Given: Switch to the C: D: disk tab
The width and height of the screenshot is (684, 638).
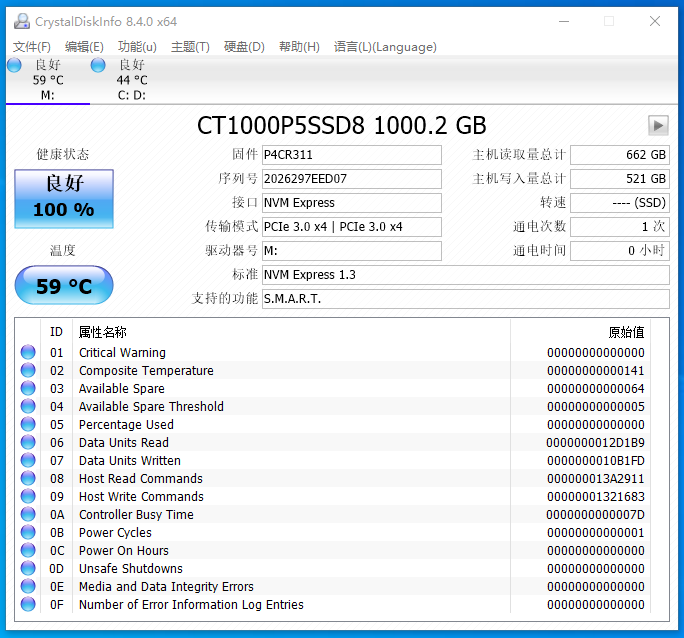Looking at the screenshot, I should (x=131, y=80).
